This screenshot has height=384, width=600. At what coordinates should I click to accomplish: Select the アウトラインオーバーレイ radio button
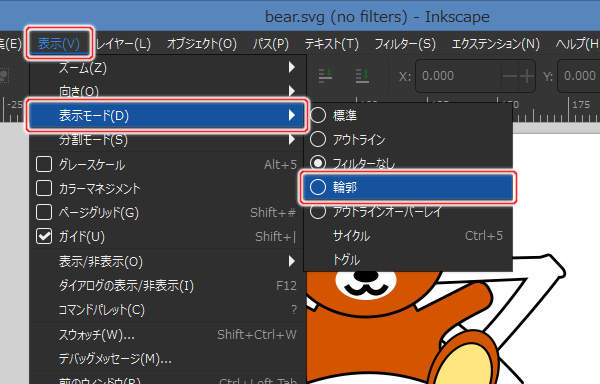(318, 211)
